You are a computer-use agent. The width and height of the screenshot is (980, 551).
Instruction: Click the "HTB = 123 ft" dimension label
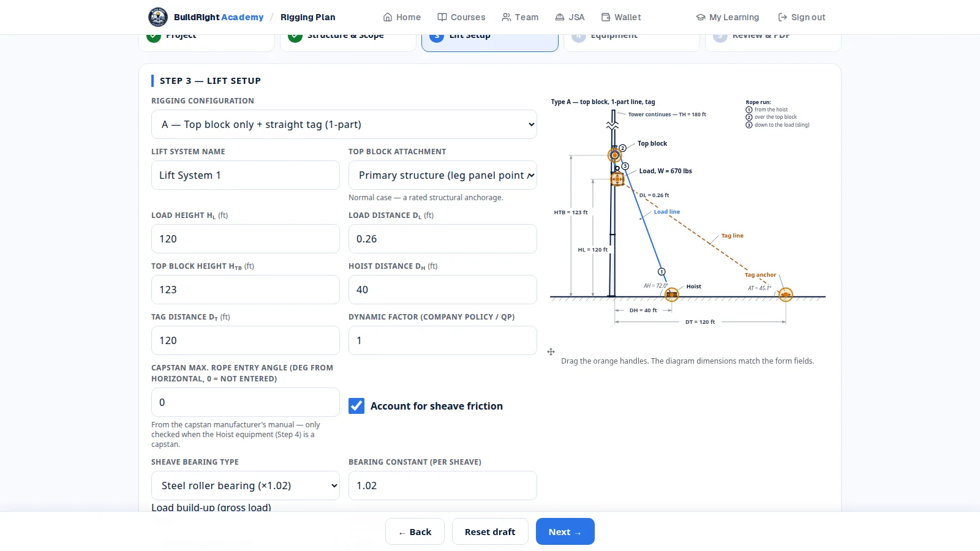[x=571, y=212]
